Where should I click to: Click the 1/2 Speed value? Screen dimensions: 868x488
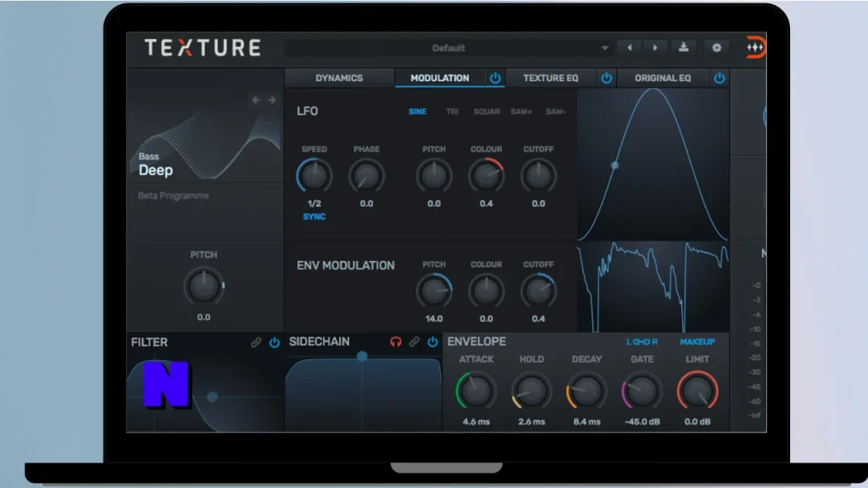(314, 203)
